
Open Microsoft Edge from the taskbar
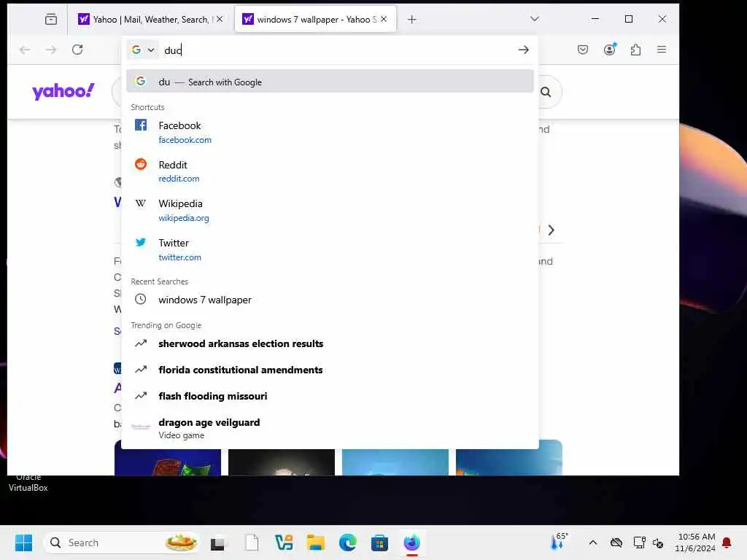[348, 542]
